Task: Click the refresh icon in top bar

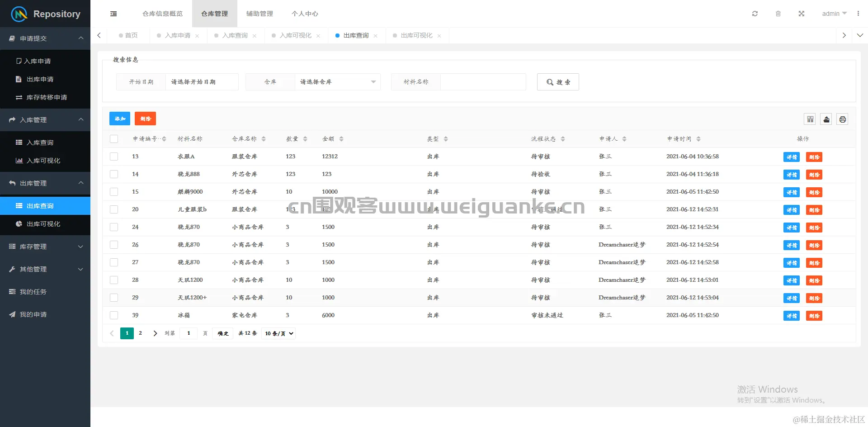Action: tap(755, 14)
